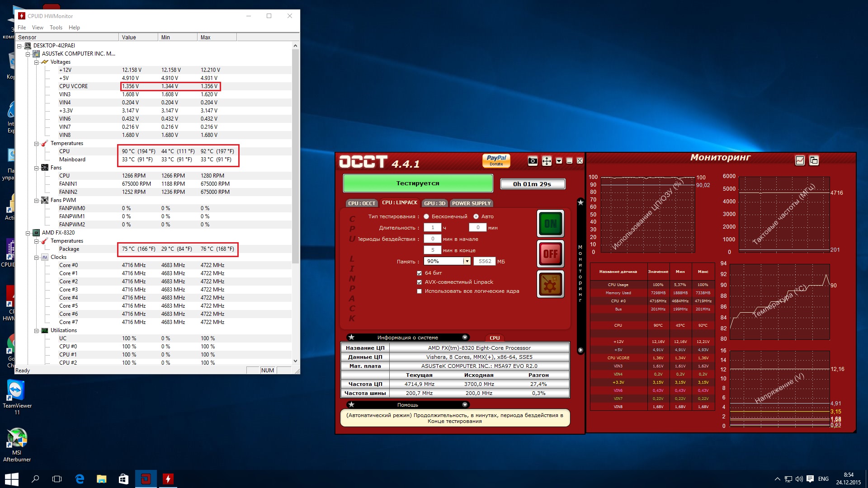Switch to the GPU:3D tab
Viewport: 868px width, 488px height.
434,203
